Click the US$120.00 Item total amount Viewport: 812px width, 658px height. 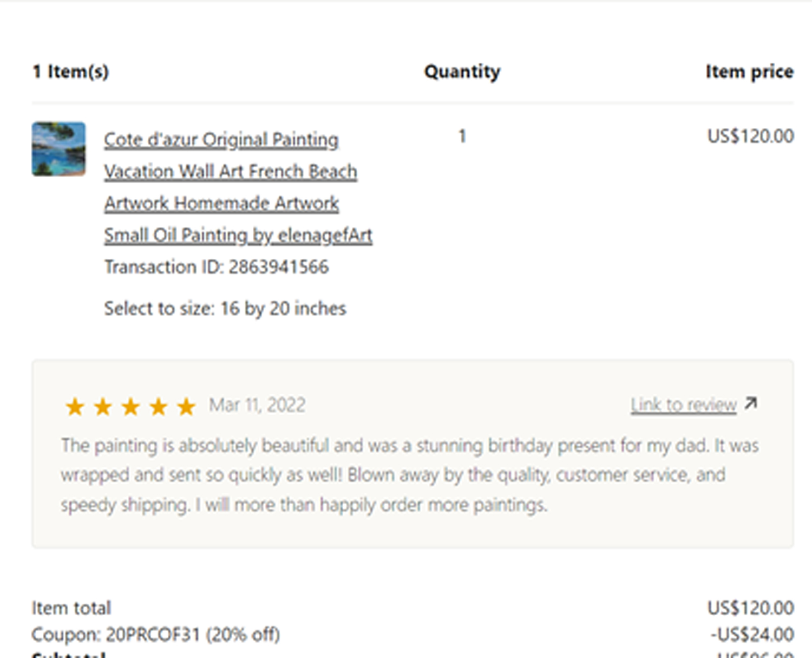750,608
